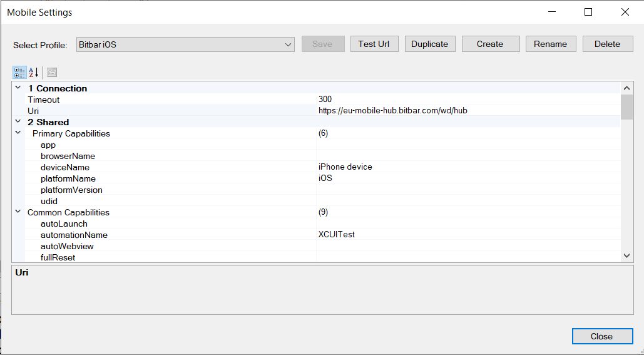This screenshot has height=355, width=644.
Task: Click the Property Pages icon
Action: (52, 72)
